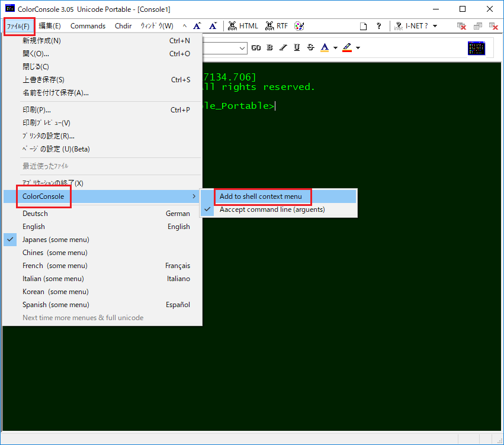This screenshot has height=445, width=504.
Task: Expand the ColorConsole submenu
Action: click(103, 196)
